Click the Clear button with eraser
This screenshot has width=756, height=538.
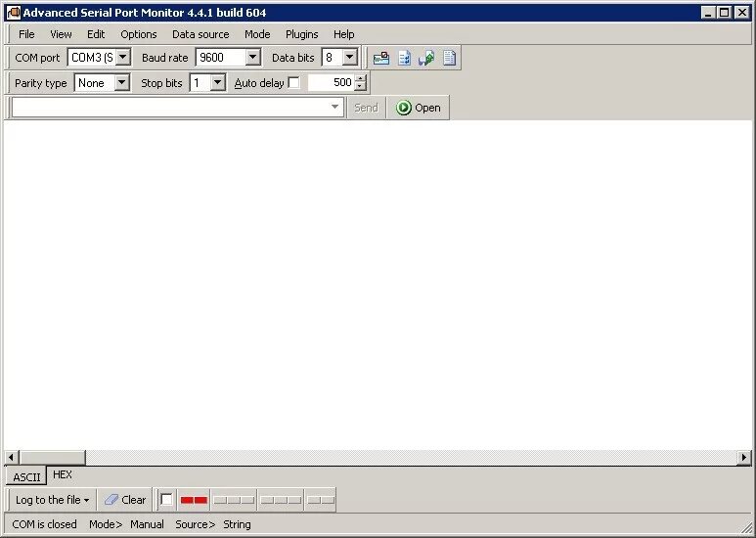pos(125,500)
